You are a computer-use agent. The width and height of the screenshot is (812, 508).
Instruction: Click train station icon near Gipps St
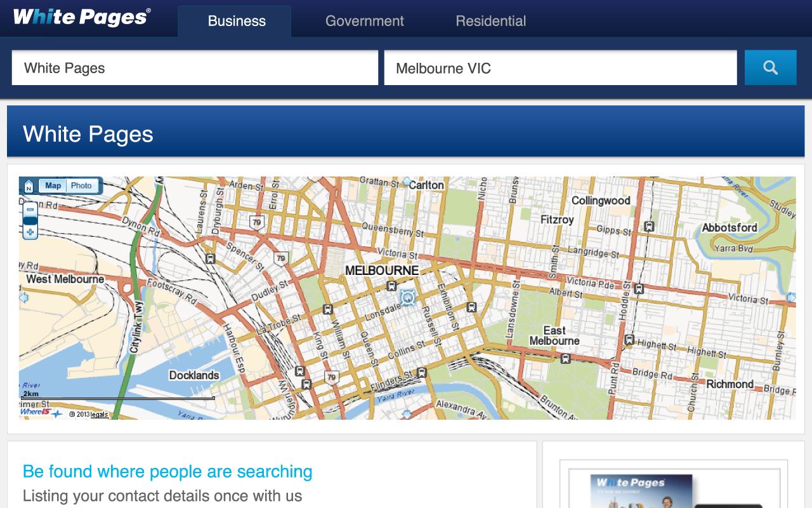(x=648, y=226)
